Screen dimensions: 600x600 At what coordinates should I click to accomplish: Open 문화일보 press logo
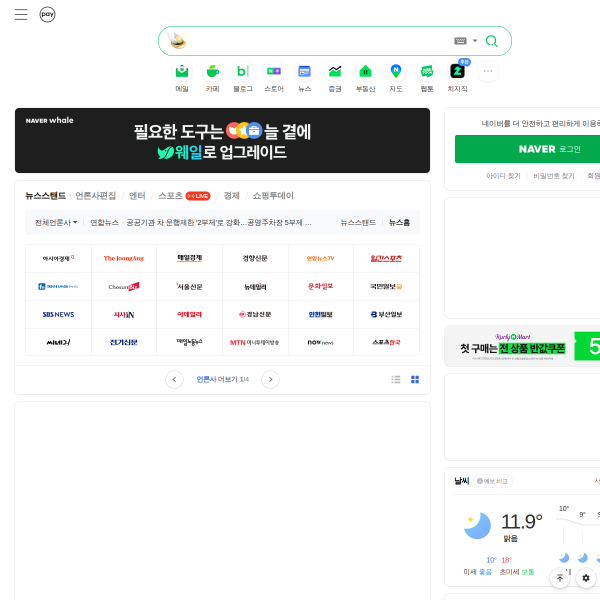(x=321, y=287)
